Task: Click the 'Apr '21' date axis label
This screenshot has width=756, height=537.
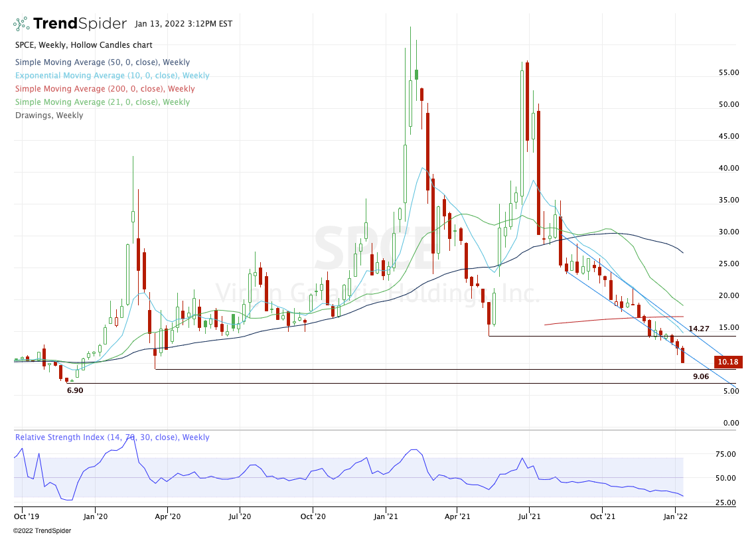Action: (457, 516)
